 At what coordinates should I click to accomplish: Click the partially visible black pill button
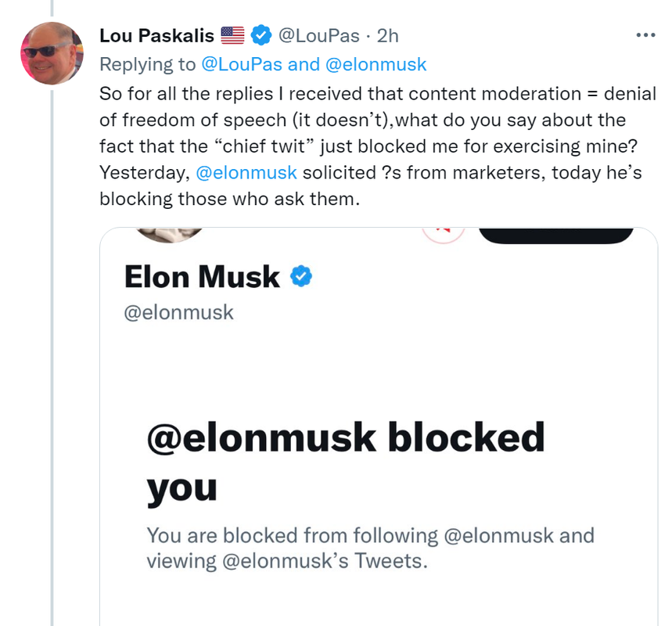click(x=555, y=234)
